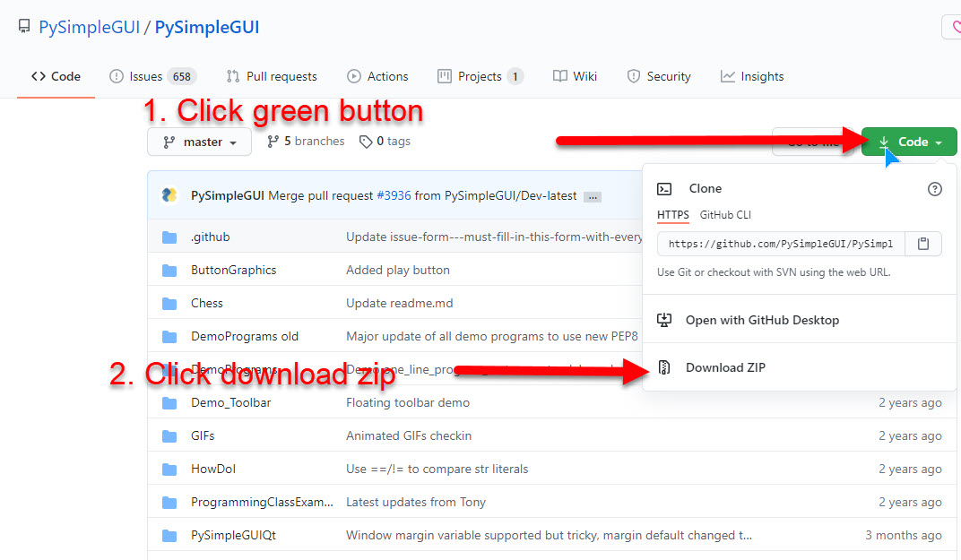961x560 pixels.
Task: Click the PySimpleGUI Python avatar
Action: pyautogui.click(x=169, y=195)
